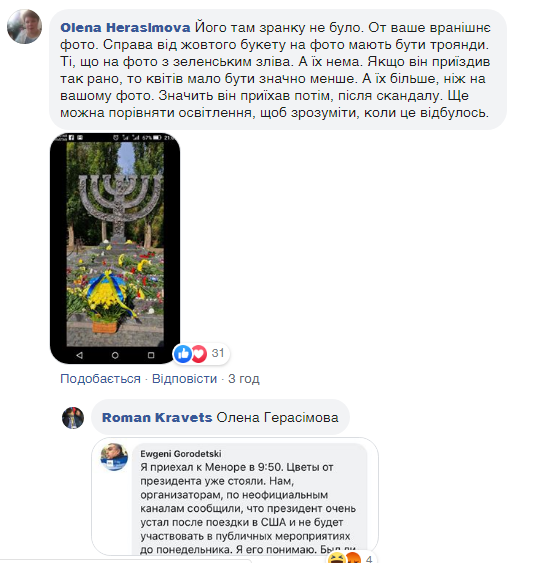The height and width of the screenshot is (563, 535).
Task: Click the Olena Herasimova name link
Action: (125, 28)
